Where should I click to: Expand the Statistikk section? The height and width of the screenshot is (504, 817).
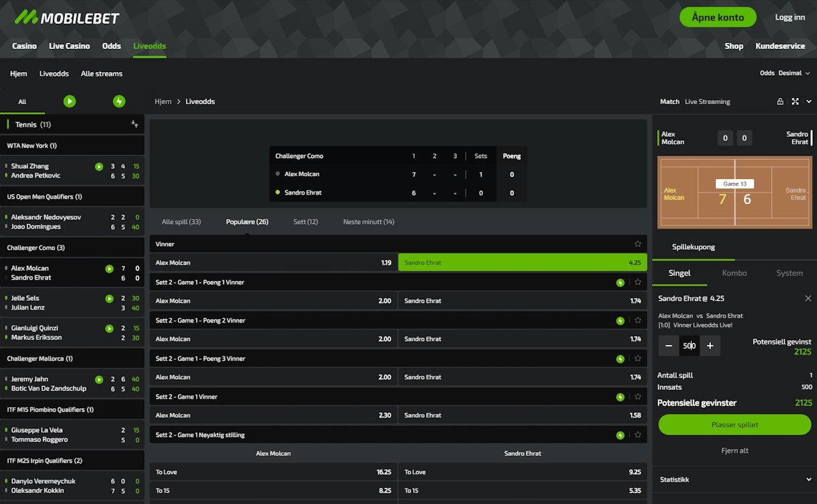(x=735, y=480)
